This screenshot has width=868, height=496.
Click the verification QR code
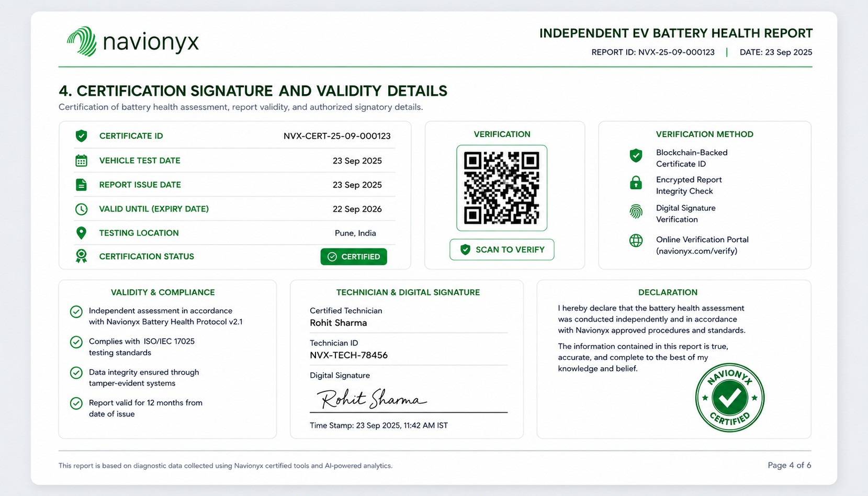coord(502,188)
